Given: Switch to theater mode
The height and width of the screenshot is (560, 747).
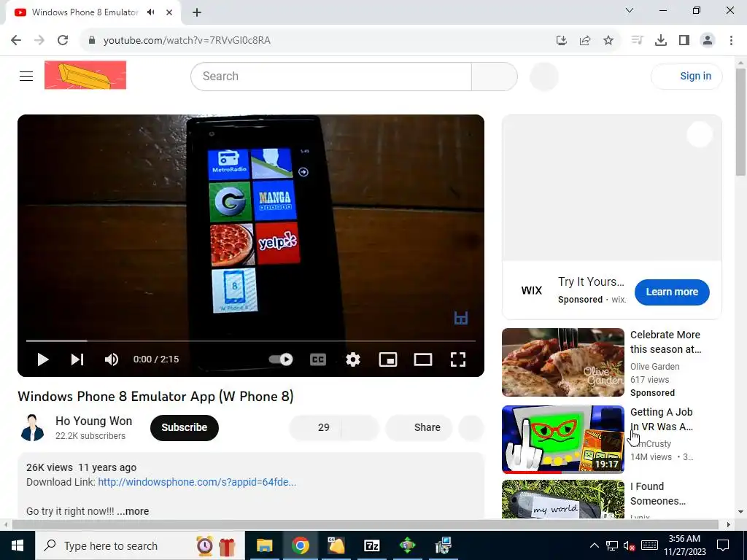Looking at the screenshot, I should (x=423, y=359).
